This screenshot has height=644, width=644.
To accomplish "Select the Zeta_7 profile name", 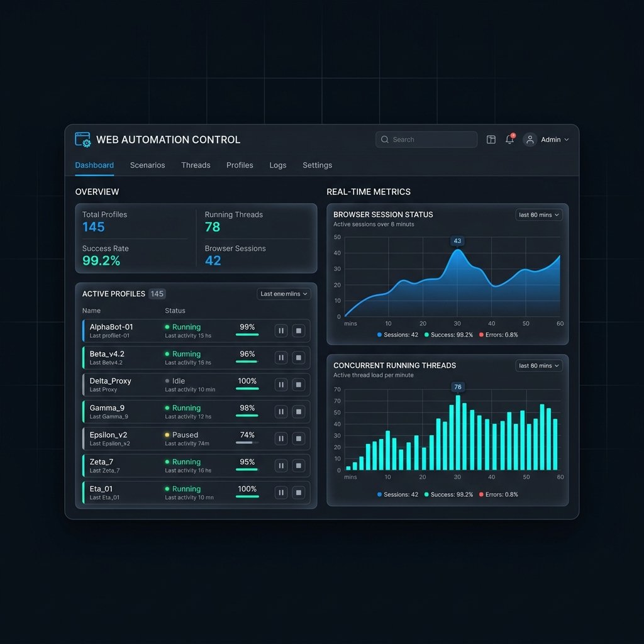I will click(101, 462).
